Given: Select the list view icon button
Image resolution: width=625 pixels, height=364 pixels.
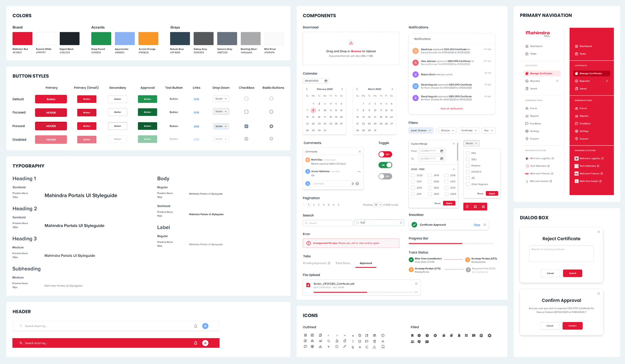Looking at the screenshot, I should [x=467, y=207].
